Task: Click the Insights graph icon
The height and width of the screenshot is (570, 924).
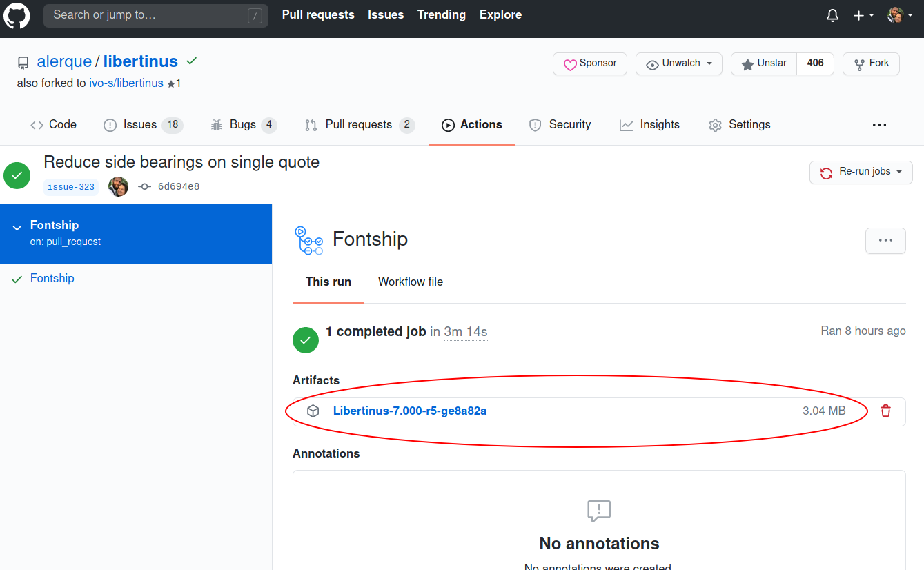Action: coord(626,126)
